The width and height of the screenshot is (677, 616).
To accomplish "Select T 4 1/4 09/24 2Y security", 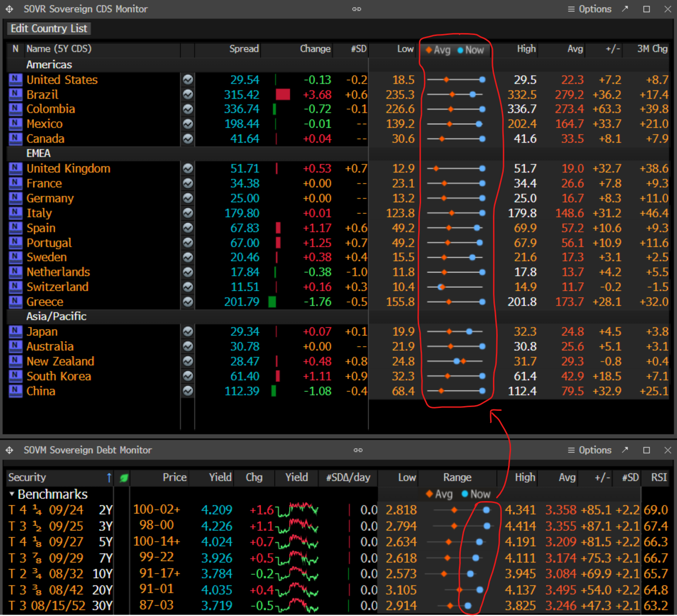I will (x=61, y=510).
